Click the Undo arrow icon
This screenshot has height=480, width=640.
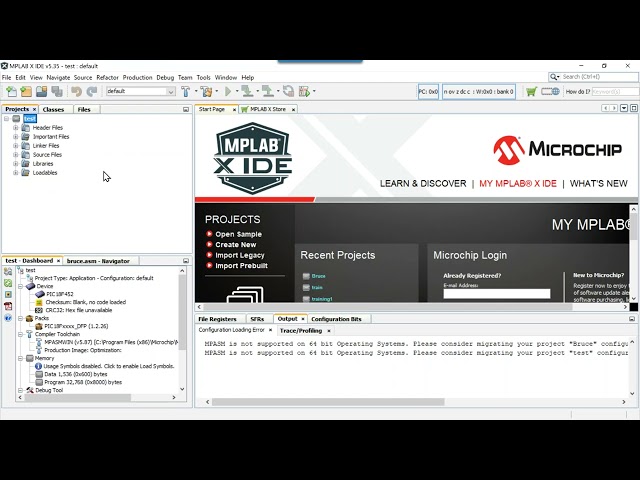pos(76,91)
